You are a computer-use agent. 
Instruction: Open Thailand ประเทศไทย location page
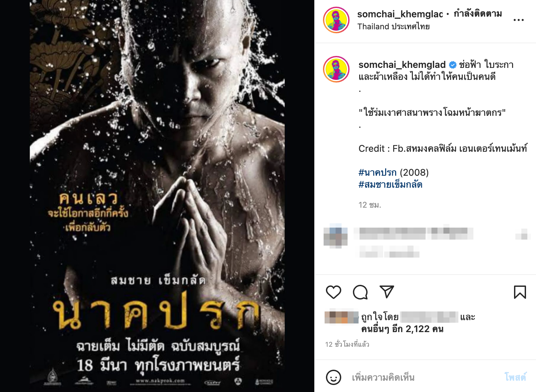(394, 27)
